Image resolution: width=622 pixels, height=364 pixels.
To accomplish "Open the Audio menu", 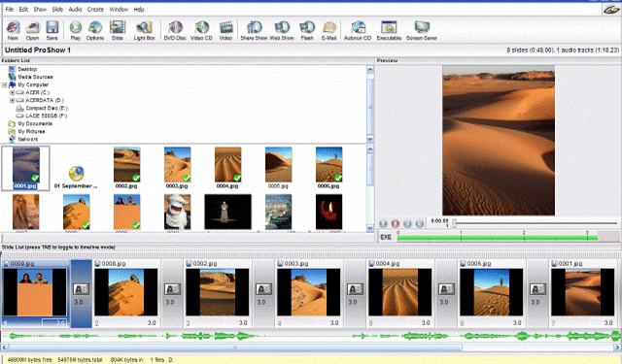I will coord(75,9).
